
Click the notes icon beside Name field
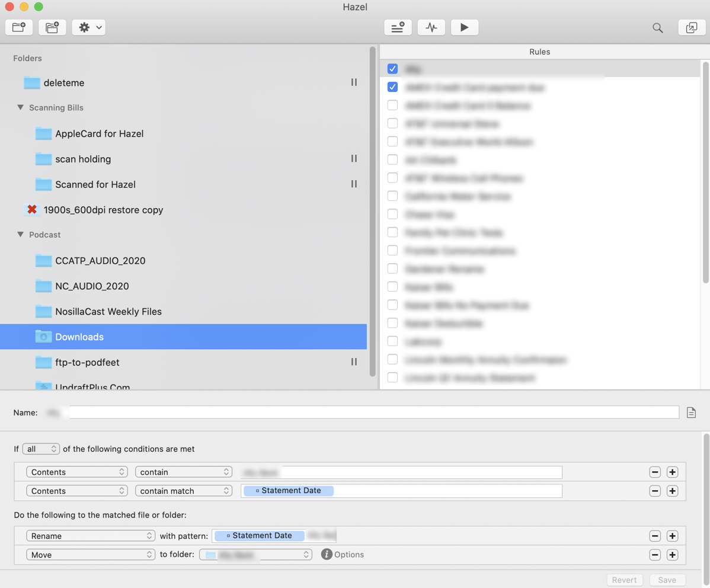691,413
